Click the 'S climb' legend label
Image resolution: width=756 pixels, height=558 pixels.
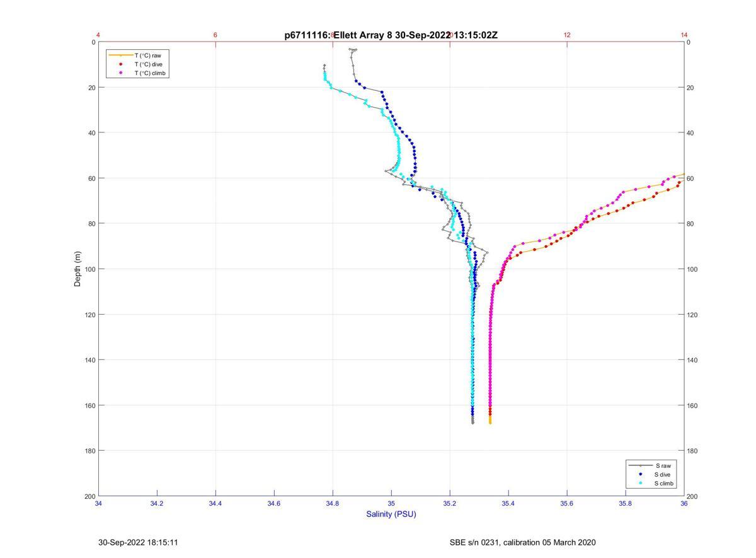(x=665, y=483)
